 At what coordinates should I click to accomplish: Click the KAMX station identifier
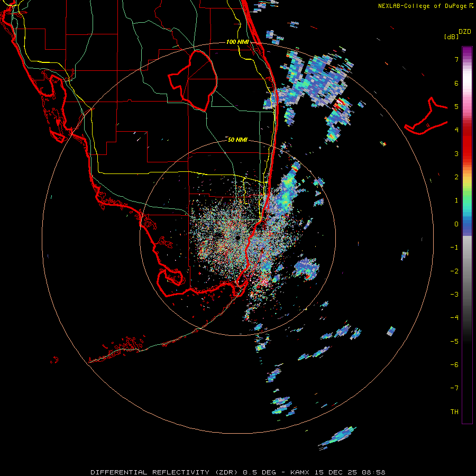300,472
